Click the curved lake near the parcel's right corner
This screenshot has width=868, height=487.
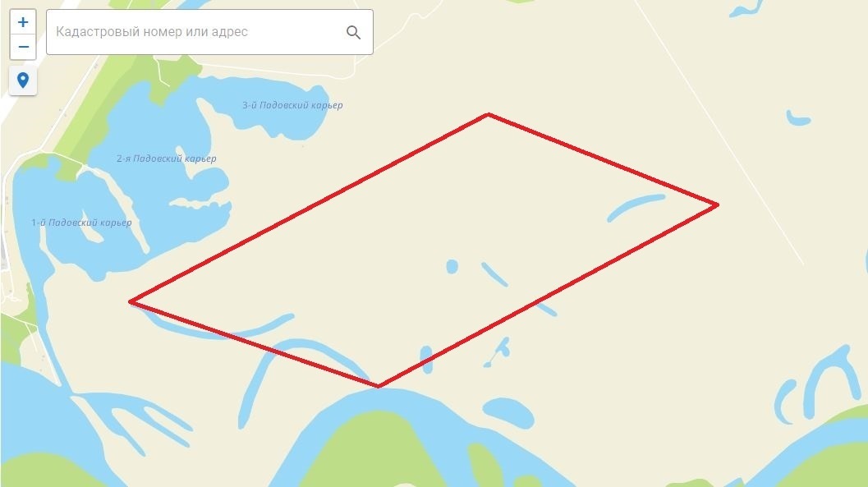click(x=636, y=206)
